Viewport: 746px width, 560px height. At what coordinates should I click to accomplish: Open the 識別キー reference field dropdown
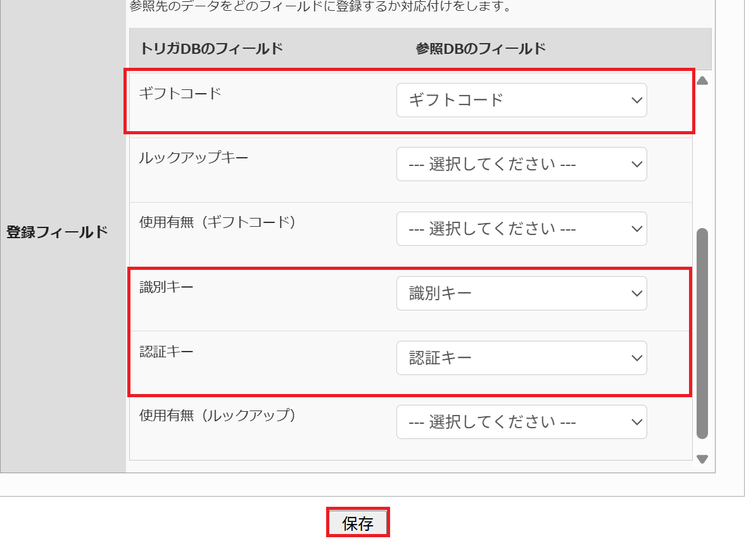pos(521,293)
